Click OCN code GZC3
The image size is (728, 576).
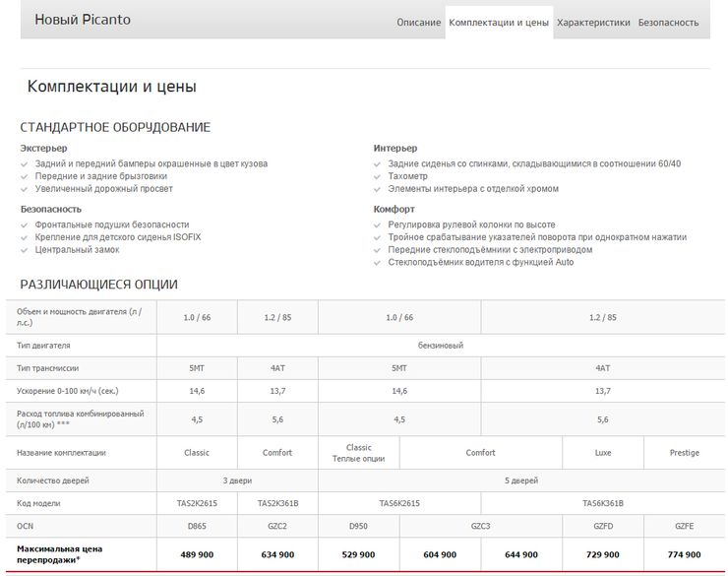tap(480, 527)
